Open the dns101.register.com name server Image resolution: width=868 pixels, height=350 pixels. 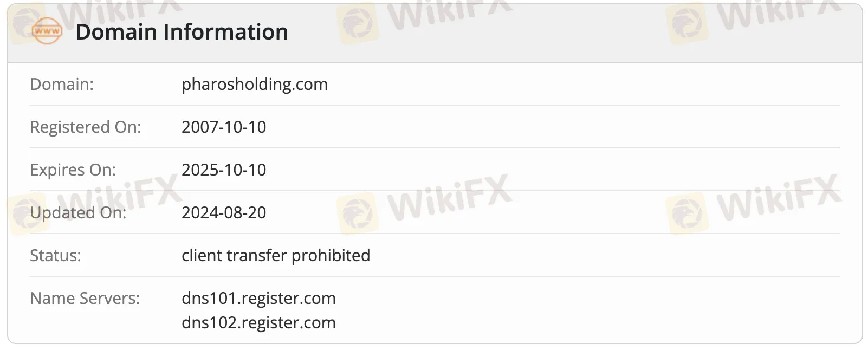pos(258,299)
